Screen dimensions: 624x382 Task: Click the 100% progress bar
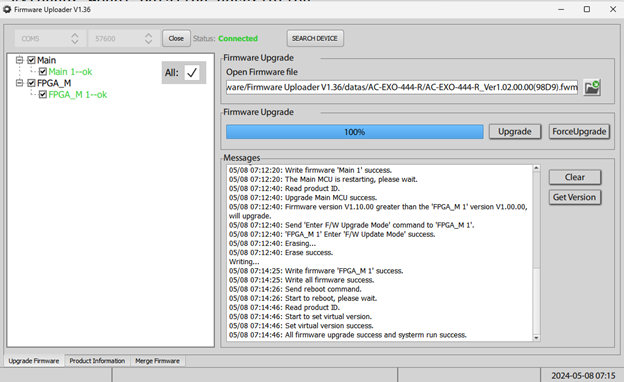point(355,132)
